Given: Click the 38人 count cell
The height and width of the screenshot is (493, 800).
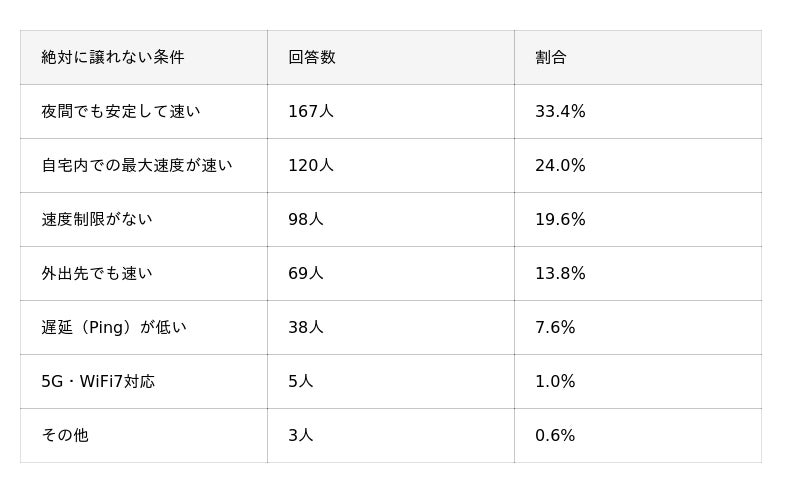Looking at the screenshot, I should click(x=306, y=327).
